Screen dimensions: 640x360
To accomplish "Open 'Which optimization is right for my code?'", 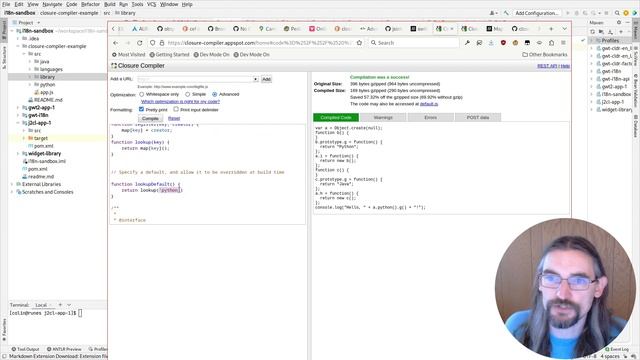I will pos(180,102).
